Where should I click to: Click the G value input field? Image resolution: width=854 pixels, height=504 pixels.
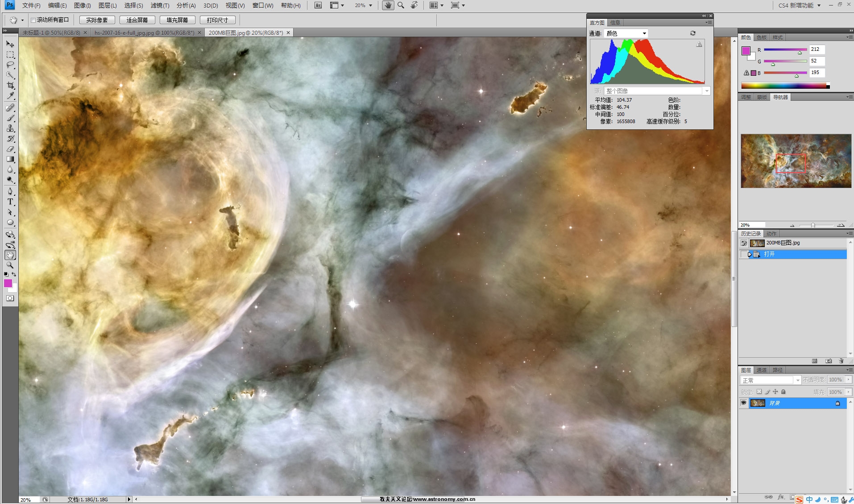coord(817,61)
